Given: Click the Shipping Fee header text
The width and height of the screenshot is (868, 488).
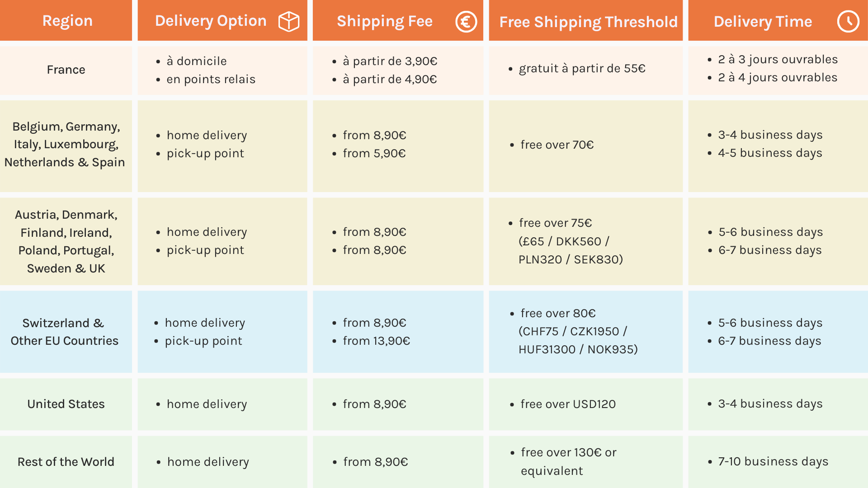Looking at the screenshot, I should click(x=384, y=21).
